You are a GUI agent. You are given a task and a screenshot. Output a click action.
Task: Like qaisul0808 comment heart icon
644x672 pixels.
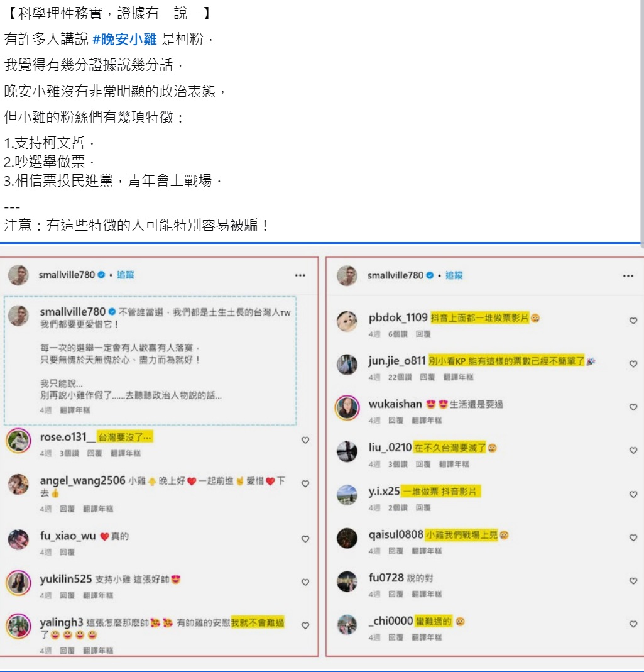633,537
